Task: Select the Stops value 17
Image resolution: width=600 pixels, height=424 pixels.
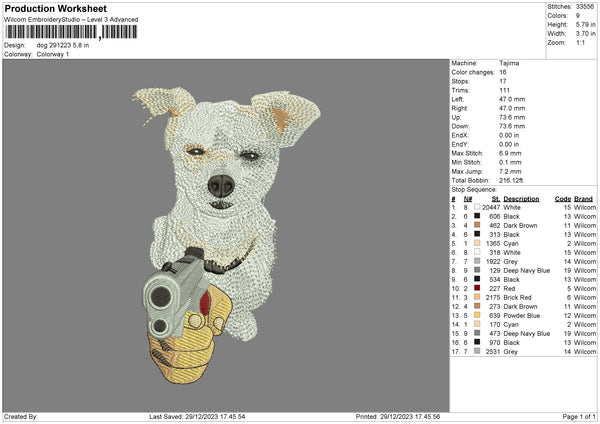Action: click(x=503, y=81)
